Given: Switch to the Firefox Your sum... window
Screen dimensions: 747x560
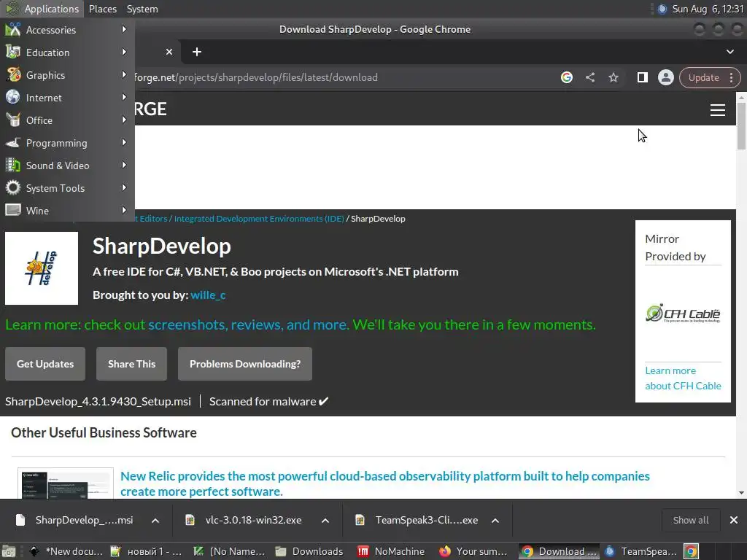Looking at the screenshot, I should [x=473, y=551].
